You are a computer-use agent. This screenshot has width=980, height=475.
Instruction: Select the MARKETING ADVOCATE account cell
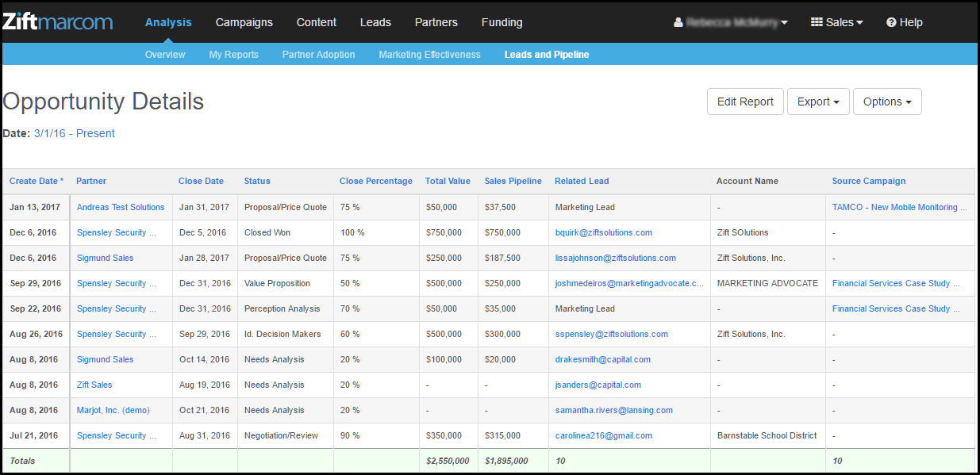click(x=767, y=283)
